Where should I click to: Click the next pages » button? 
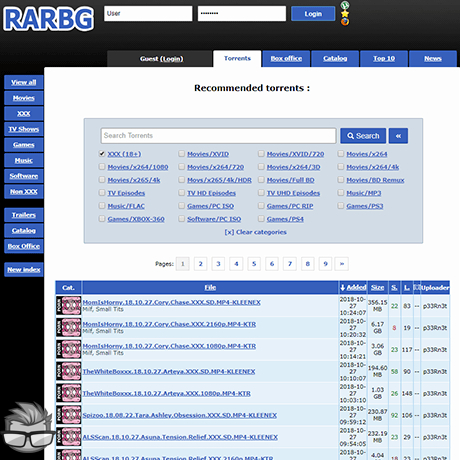[x=342, y=264]
